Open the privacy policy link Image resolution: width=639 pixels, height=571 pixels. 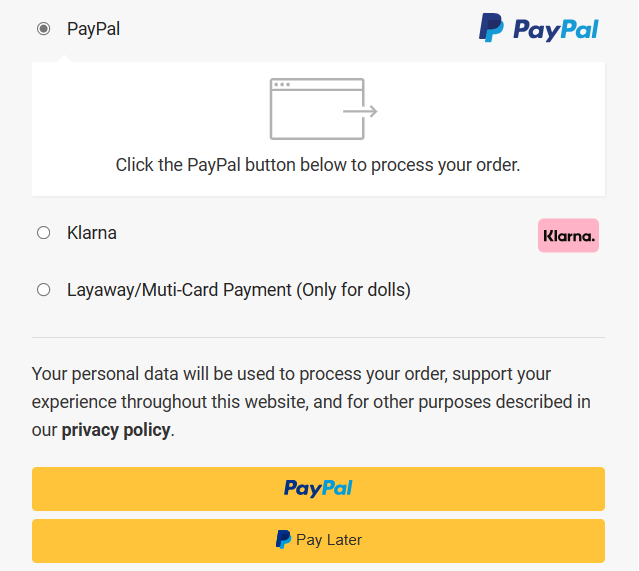(x=116, y=430)
